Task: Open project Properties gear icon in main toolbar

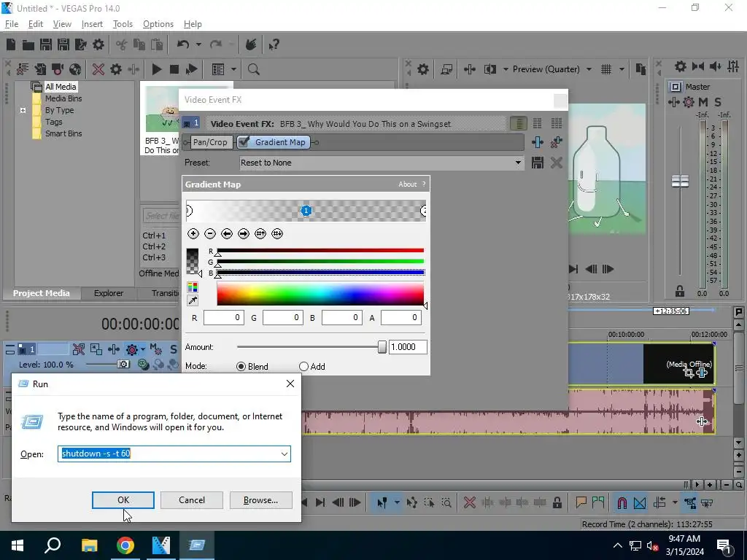Action: point(98,44)
